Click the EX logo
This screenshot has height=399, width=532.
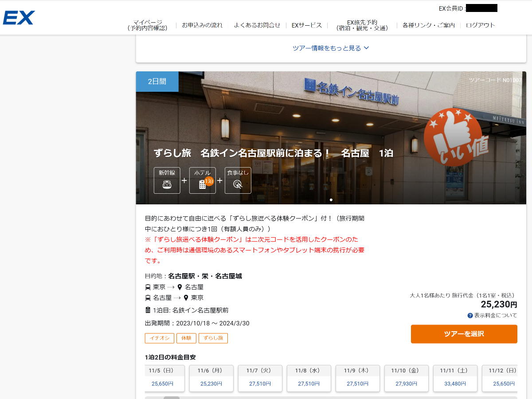19,18
